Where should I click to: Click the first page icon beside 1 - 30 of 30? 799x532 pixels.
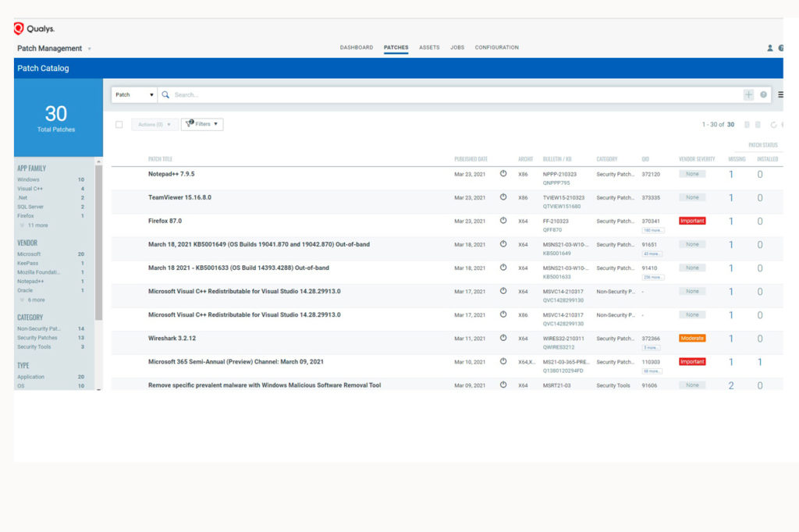(747, 125)
